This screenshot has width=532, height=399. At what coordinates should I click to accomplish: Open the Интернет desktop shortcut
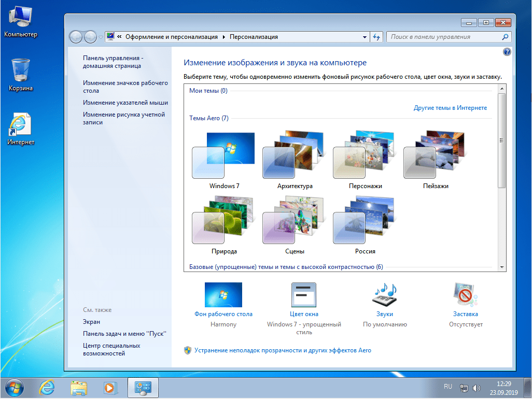pos(21,129)
